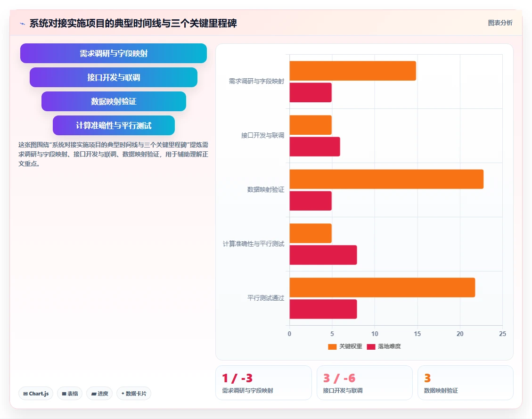Viewport: 532px width, 419px height.
Task: Click the 关键权重 legend label
Action: (x=351, y=346)
